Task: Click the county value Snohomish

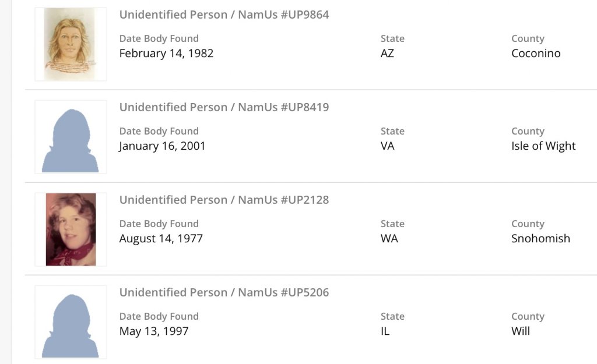Action: tap(540, 239)
